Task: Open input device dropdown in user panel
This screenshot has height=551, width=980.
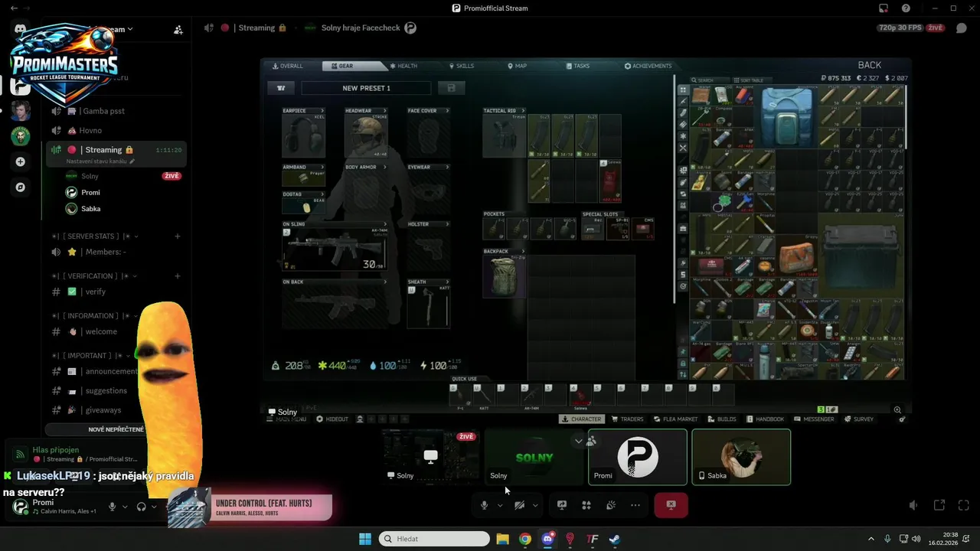Action: tap(124, 507)
